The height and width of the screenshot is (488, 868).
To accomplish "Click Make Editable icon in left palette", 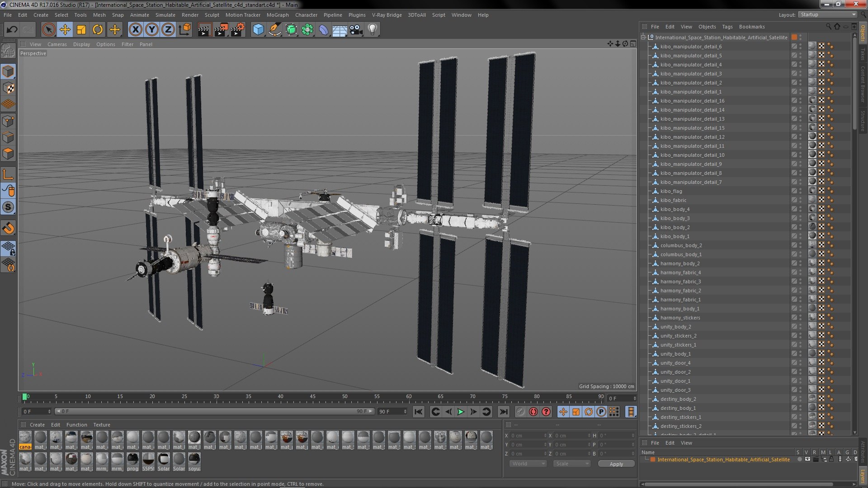I will [8, 51].
